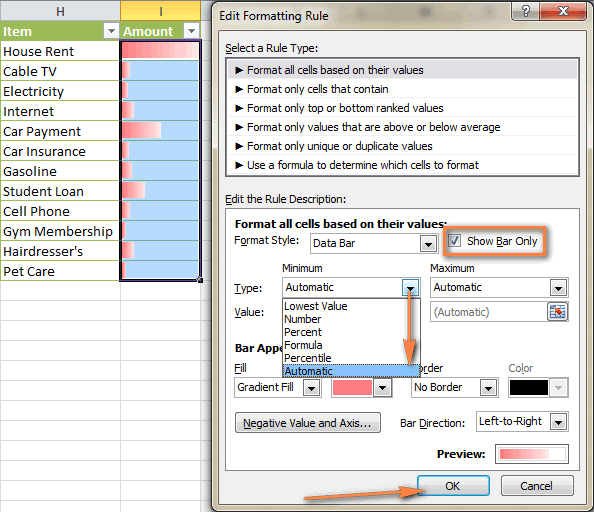Click the Cancel button
Viewport: 594px width, 512px height.
click(537, 486)
